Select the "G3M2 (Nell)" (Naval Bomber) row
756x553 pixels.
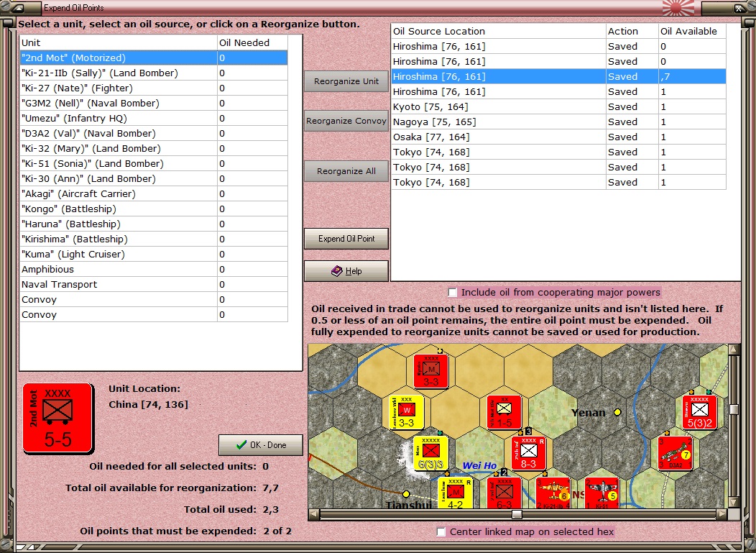click(154, 104)
